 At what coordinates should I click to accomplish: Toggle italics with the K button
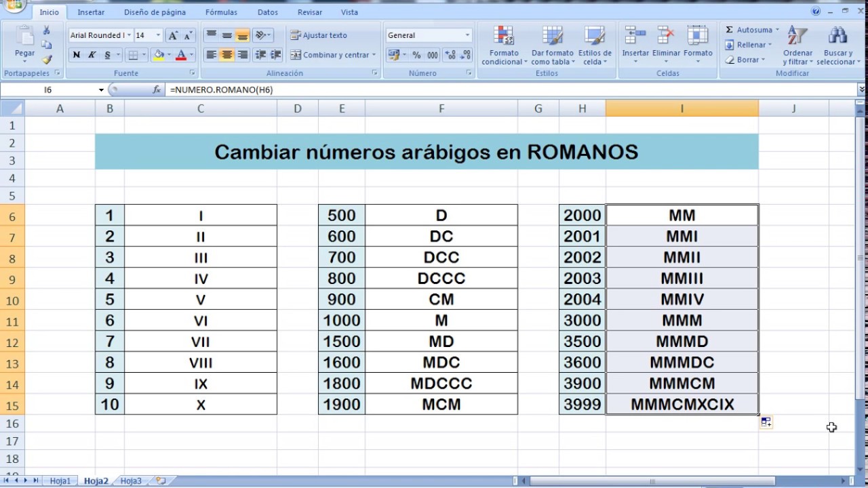91,55
